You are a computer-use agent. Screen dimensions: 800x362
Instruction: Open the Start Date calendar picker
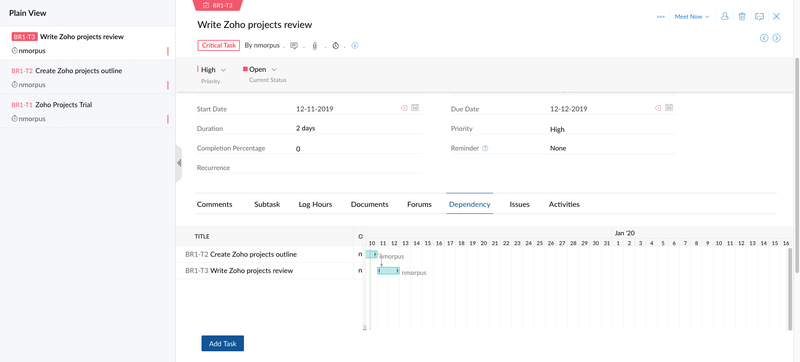click(415, 108)
